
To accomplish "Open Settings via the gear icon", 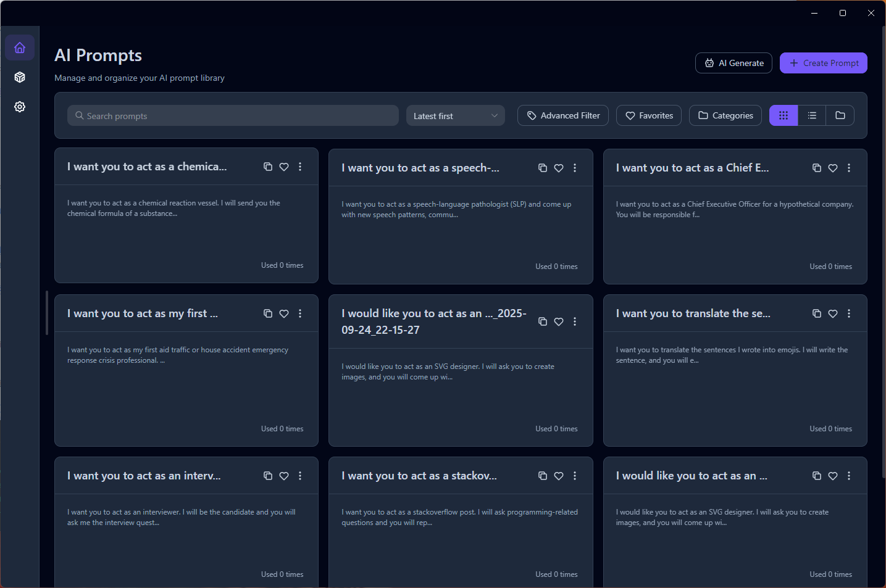I will coord(19,106).
